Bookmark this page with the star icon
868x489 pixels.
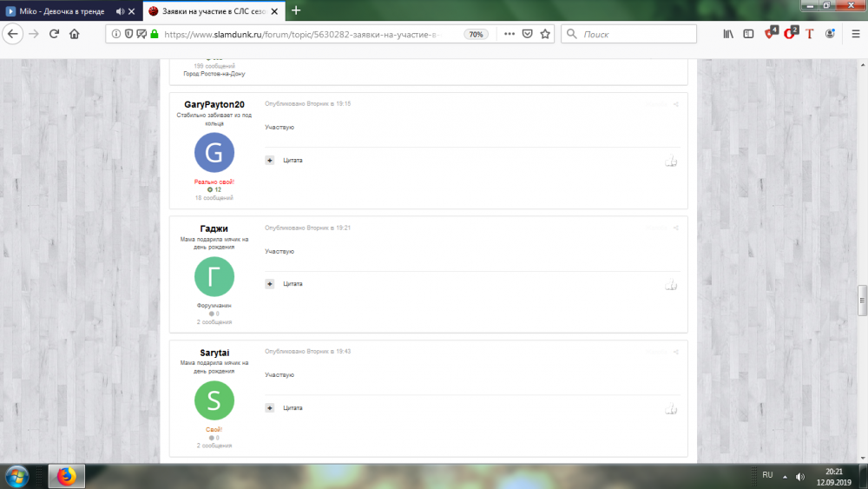[x=545, y=34]
